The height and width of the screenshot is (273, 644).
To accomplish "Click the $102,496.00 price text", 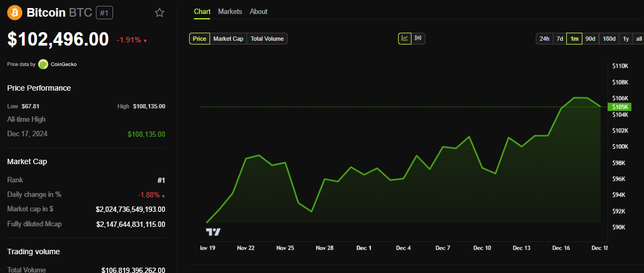I will pyautogui.click(x=58, y=39).
